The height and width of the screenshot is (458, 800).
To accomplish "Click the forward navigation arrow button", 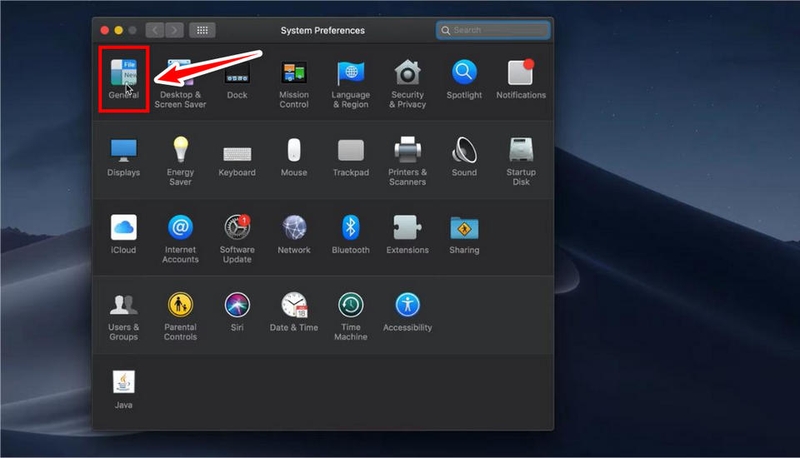I will click(x=174, y=31).
